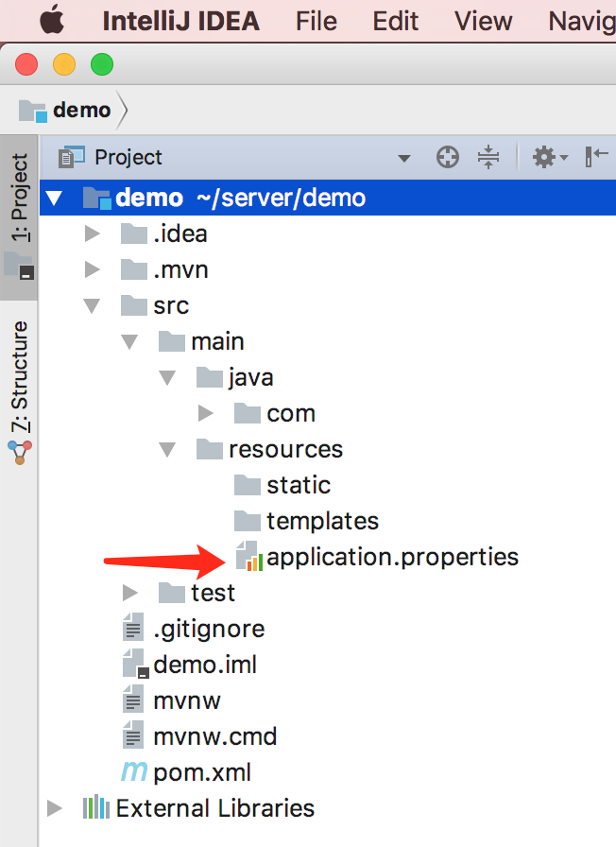Image resolution: width=616 pixels, height=847 pixels.
Task: Click the scroll-from-source crosshair icon
Action: (x=448, y=158)
